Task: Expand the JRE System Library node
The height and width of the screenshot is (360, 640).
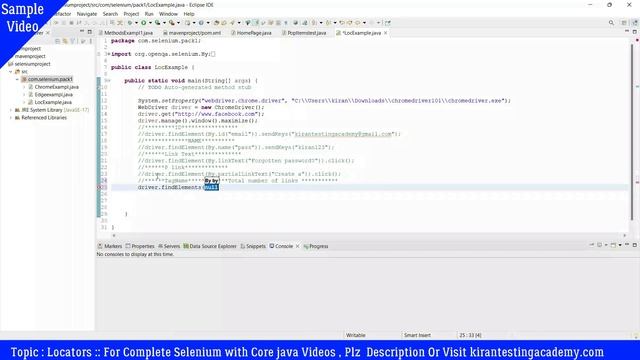Action: (11, 110)
